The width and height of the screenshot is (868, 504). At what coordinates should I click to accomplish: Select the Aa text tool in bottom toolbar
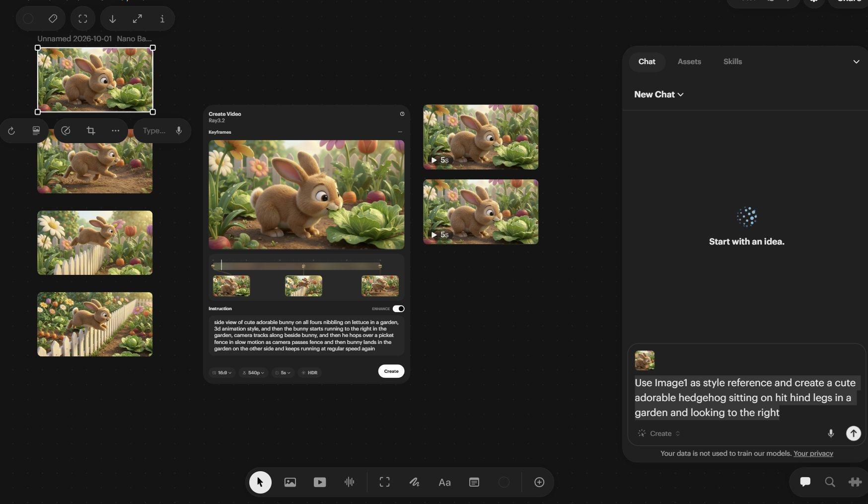[x=444, y=482]
